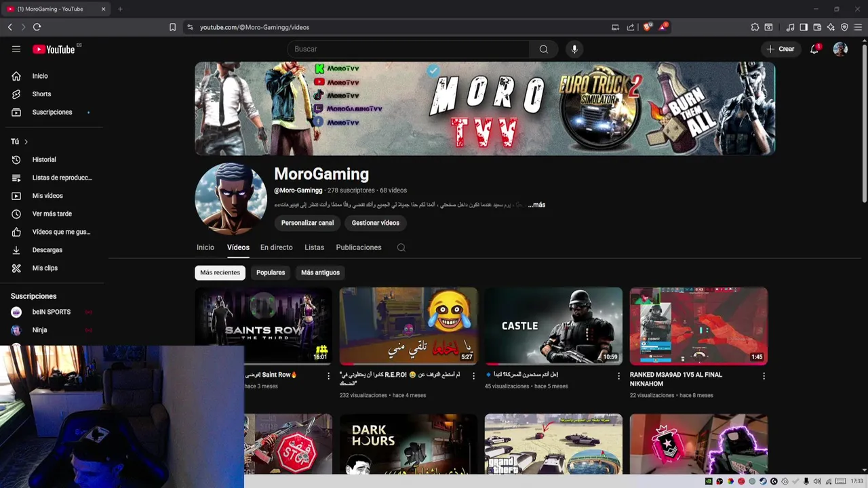
Task: Open the Steam tray icon
Action: (x=763, y=481)
